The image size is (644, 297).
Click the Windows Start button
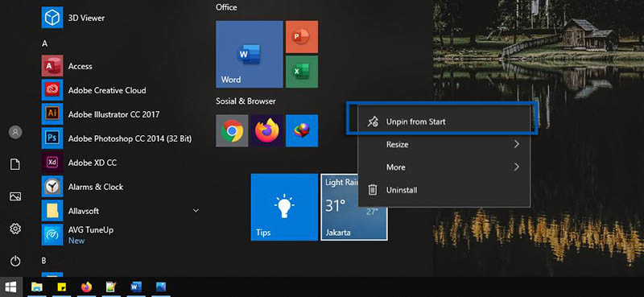click(10, 287)
